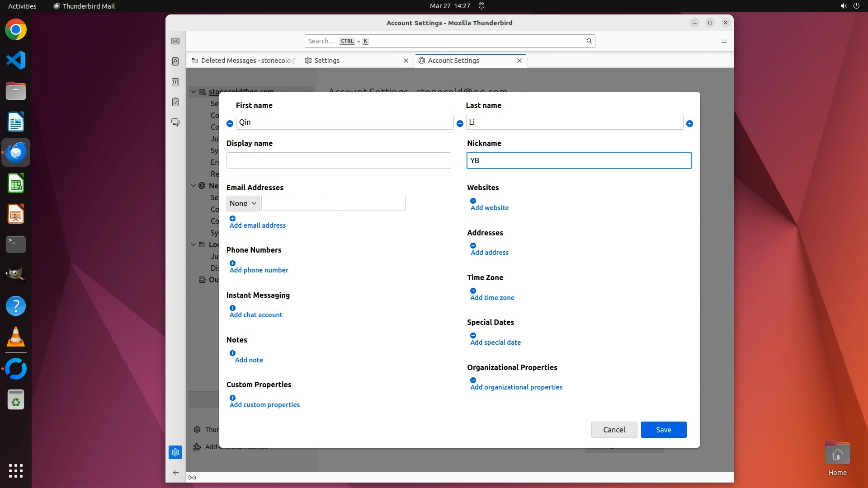Open the Thunderbird hamburger menu
The width and height of the screenshot is (868, 488).
click(724, 41)
